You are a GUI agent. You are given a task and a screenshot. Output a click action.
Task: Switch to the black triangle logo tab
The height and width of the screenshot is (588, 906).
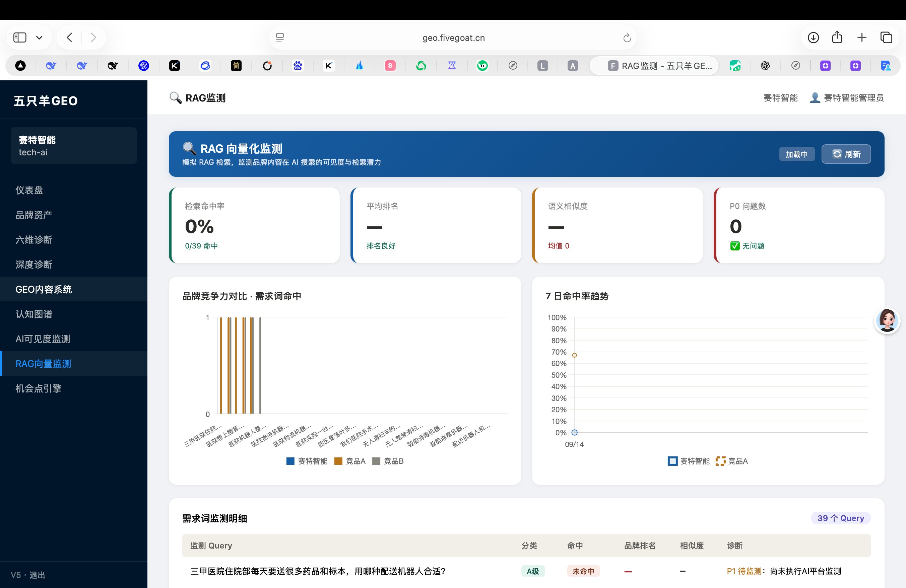(20, 66)
